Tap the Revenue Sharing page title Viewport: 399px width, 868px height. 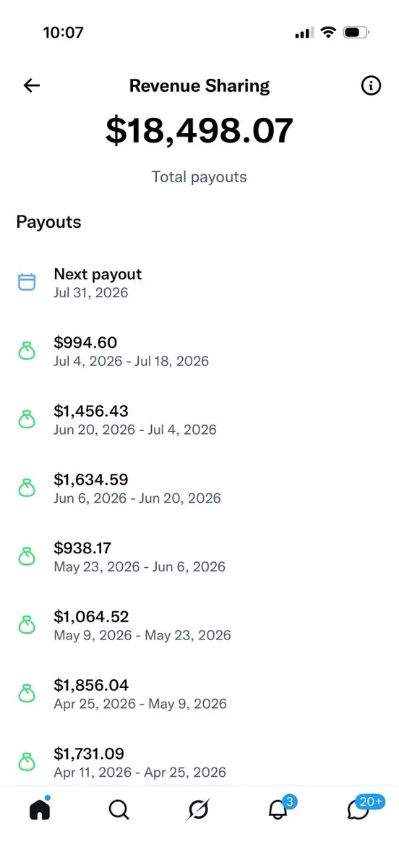(199, 85)
